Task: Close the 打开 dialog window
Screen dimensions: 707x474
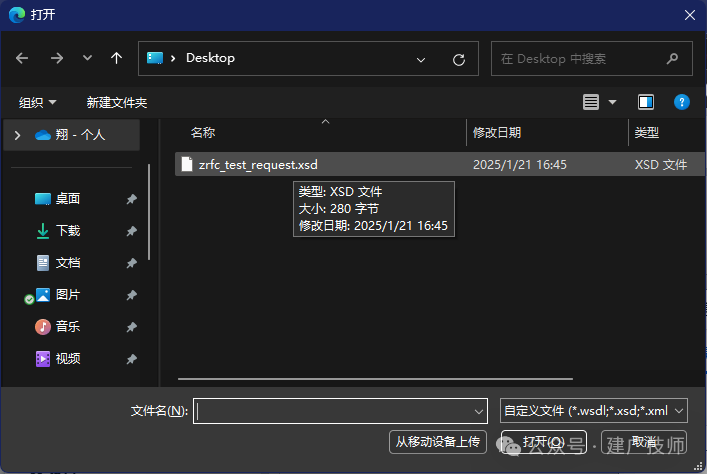Action: pos(689,15)
